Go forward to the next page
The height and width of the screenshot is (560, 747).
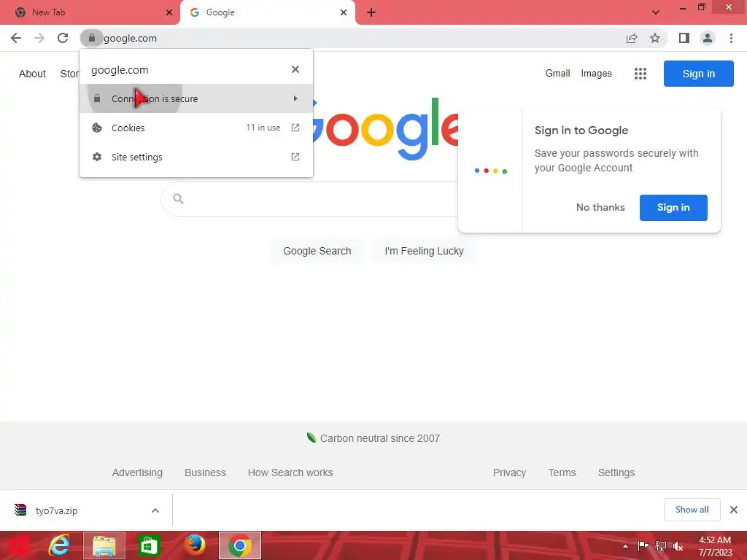click(x=39, y=38)
